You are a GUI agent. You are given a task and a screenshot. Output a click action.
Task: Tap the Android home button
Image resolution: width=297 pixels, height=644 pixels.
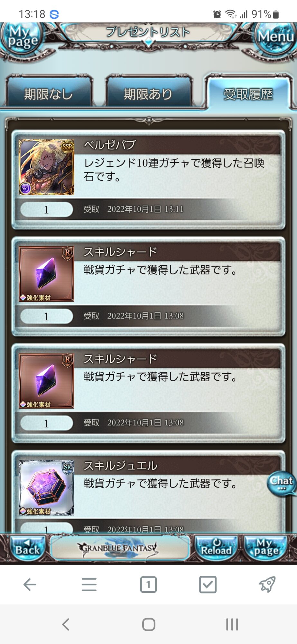coord(149,624)
